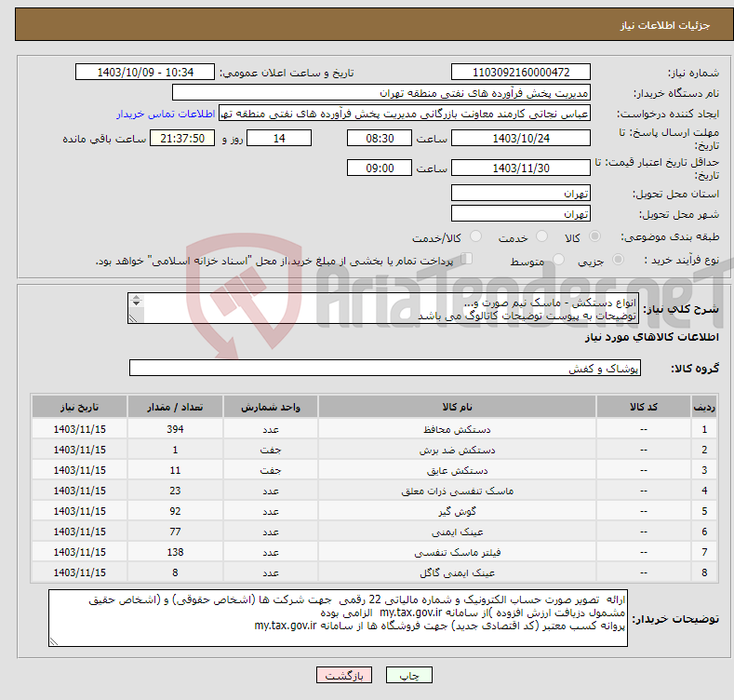Click the item ماسک تنفسی ذرات معلق

[x=457, y=491]
